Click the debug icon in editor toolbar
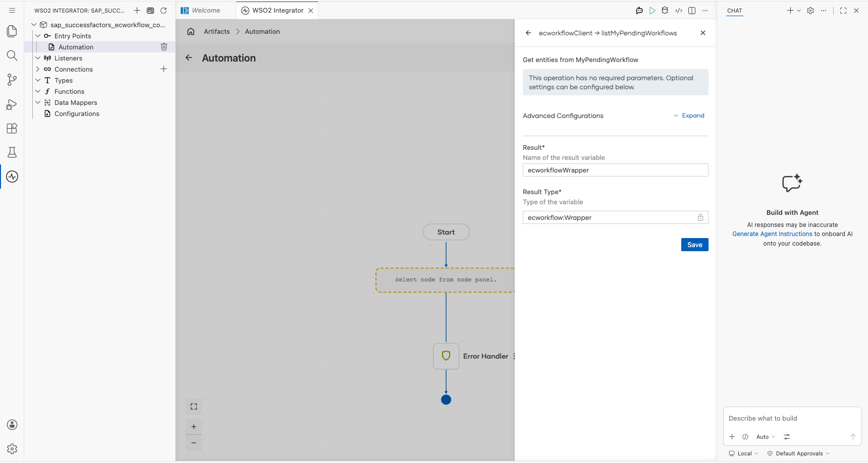The height and width of the screenshot is (463, 868). (x=665, y=11)
